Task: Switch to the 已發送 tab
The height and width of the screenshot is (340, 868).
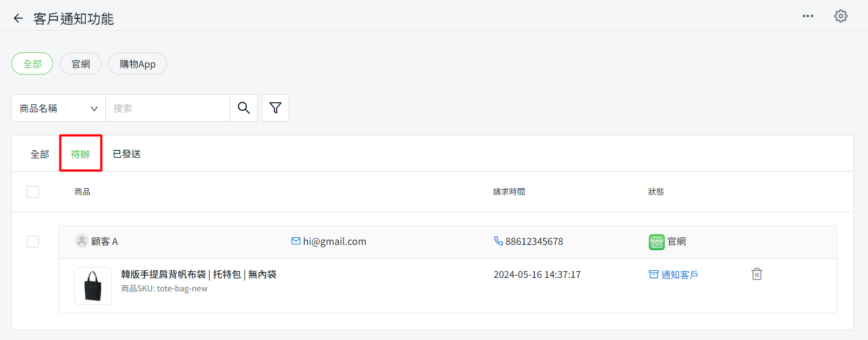Action: click(126, 154)
